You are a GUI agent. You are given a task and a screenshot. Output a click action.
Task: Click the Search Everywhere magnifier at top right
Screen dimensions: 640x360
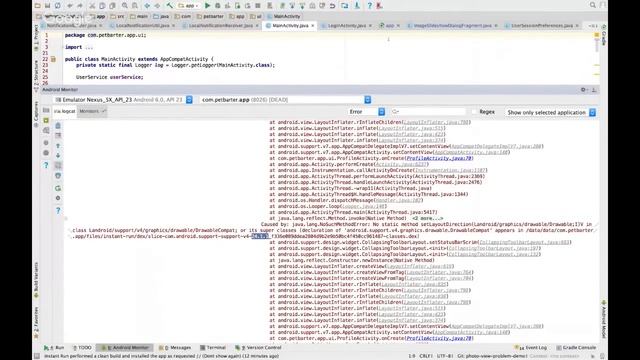(x=593, y=5)
